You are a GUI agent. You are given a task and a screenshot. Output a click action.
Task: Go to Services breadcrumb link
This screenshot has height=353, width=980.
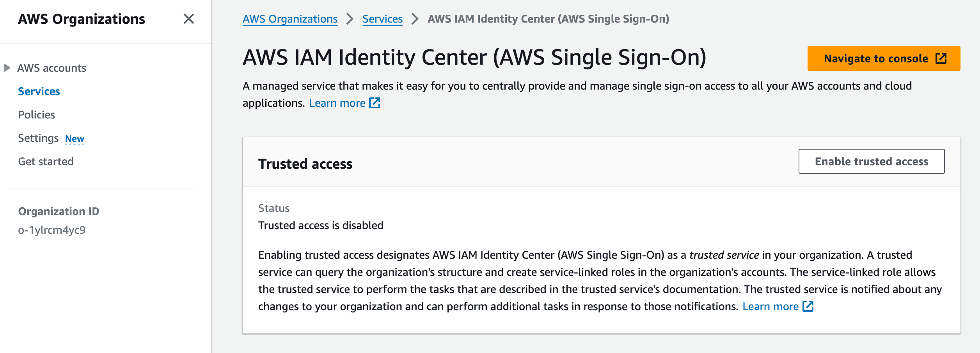pyautogui.click(x=382, y=19)
